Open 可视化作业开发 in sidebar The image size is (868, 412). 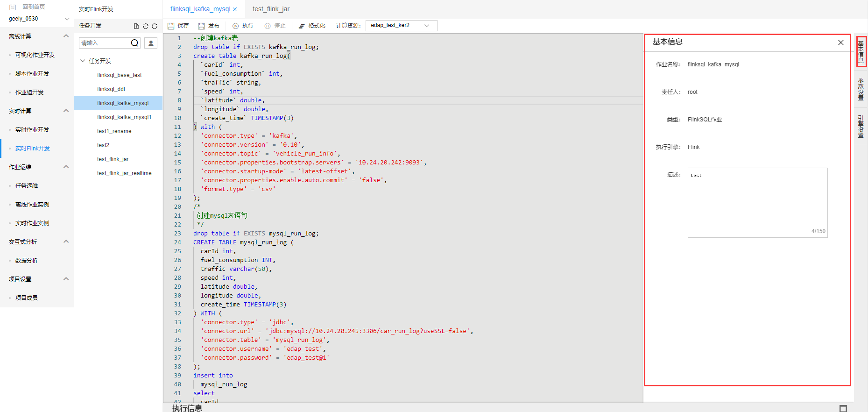click(x=35, y=55)
